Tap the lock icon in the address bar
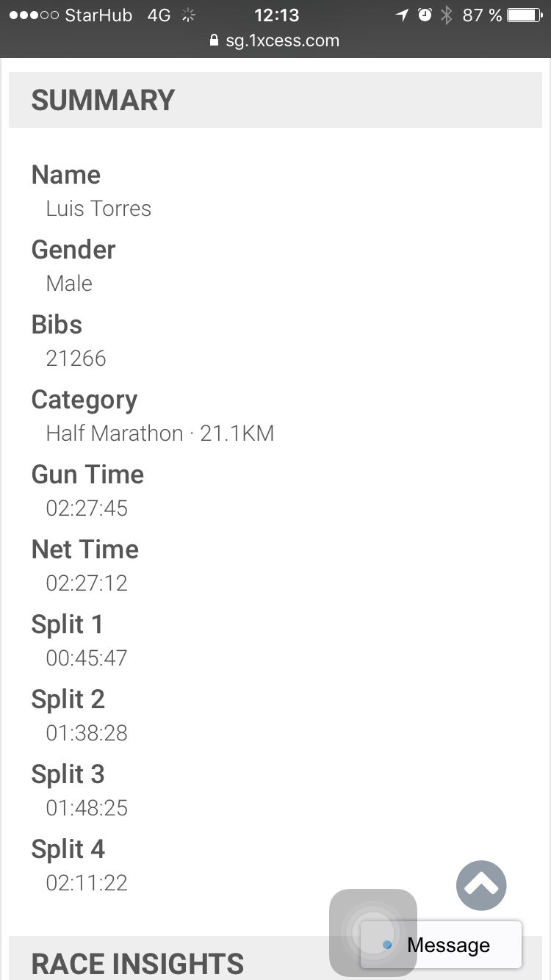 pos(215,40)
